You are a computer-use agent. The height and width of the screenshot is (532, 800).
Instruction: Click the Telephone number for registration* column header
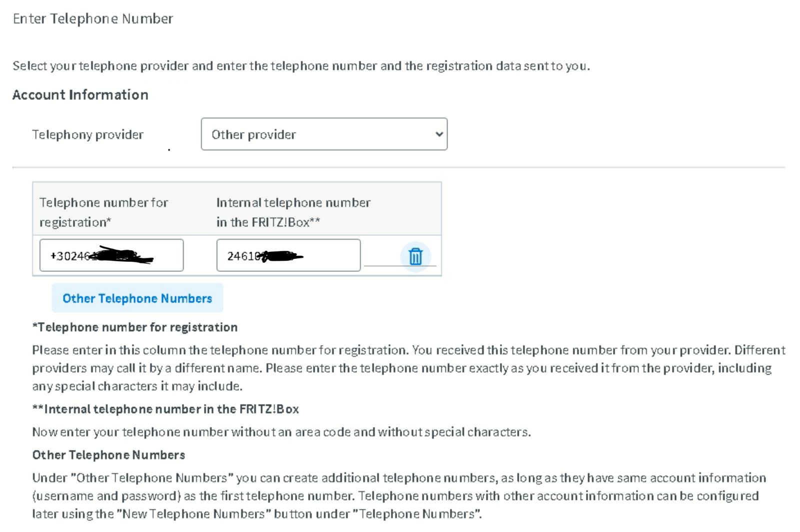(x=103, y=212)
